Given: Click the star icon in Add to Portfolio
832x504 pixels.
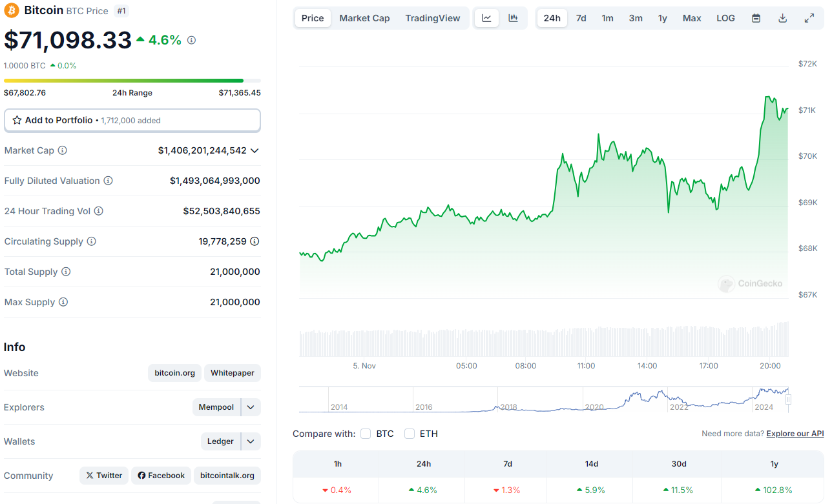Looking at the screenshot, I should pyautogui.click(x=17, y=120).
